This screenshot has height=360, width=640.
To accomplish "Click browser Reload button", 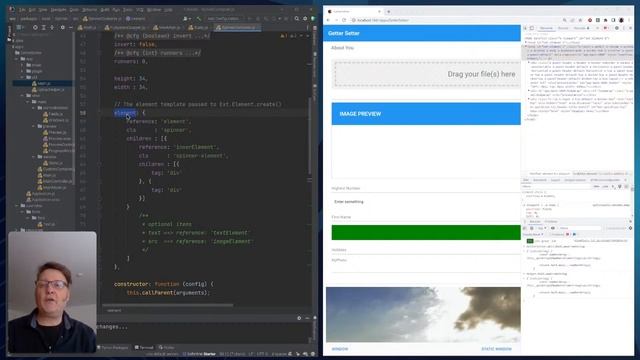I will [x=344, y=20].
